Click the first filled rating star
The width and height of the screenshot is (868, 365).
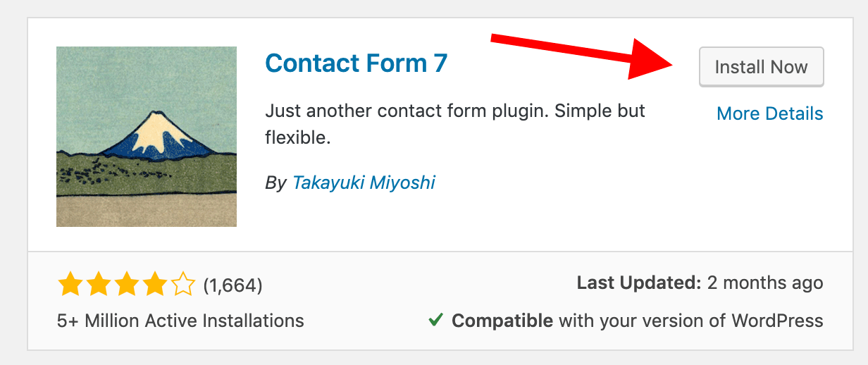[70, 285]
